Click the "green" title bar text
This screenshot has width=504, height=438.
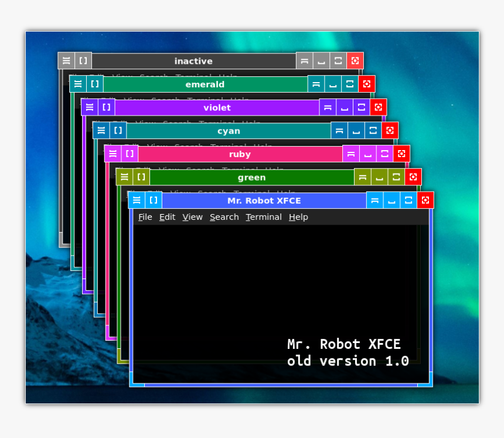coord(251,178)
